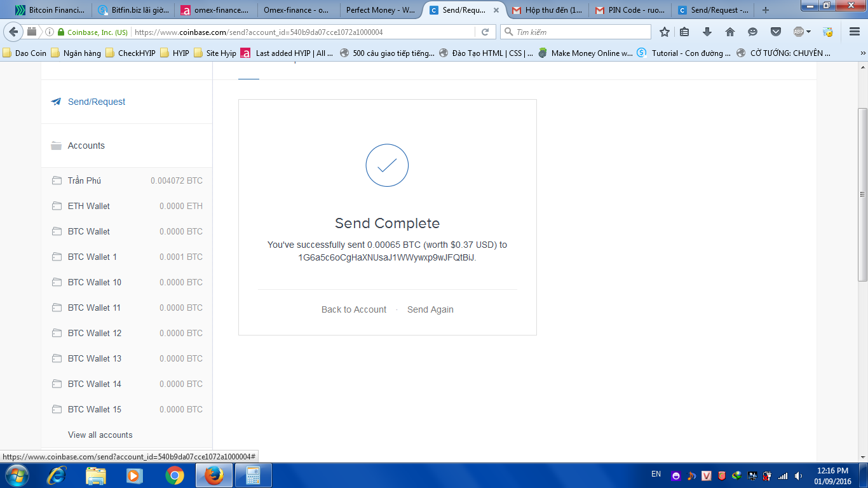Open the Calculator taskbar icon
Image resolution: width=868 pixels, height=488 pixels.
click(254, 475)
